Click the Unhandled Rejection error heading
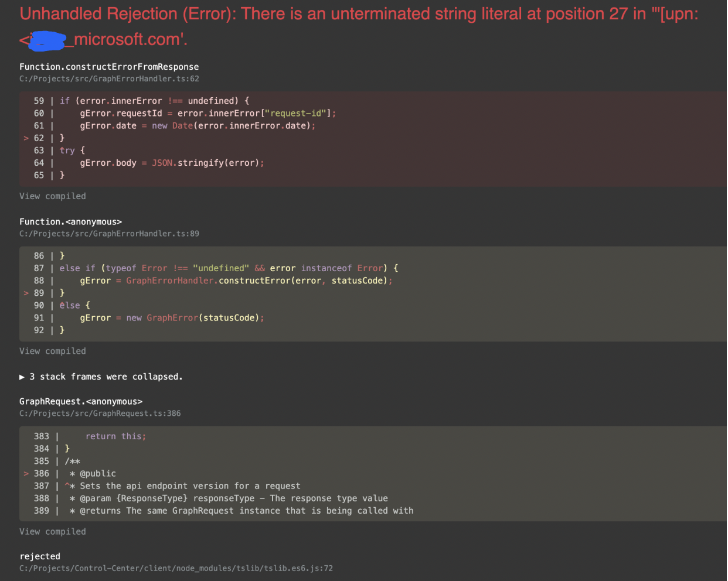The image size is (728, 581). (359, 26)
